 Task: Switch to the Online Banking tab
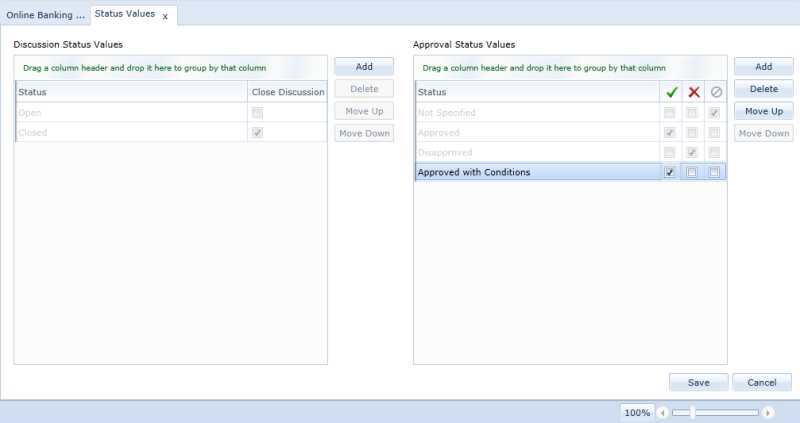45,14
